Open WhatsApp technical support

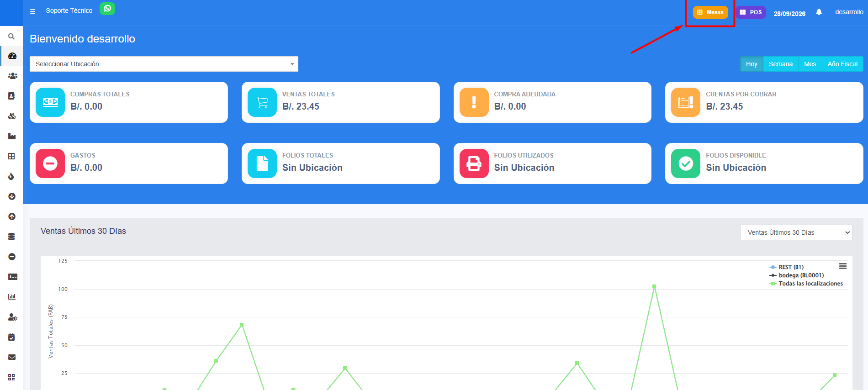pyautogui.click(x=107, y=9)
